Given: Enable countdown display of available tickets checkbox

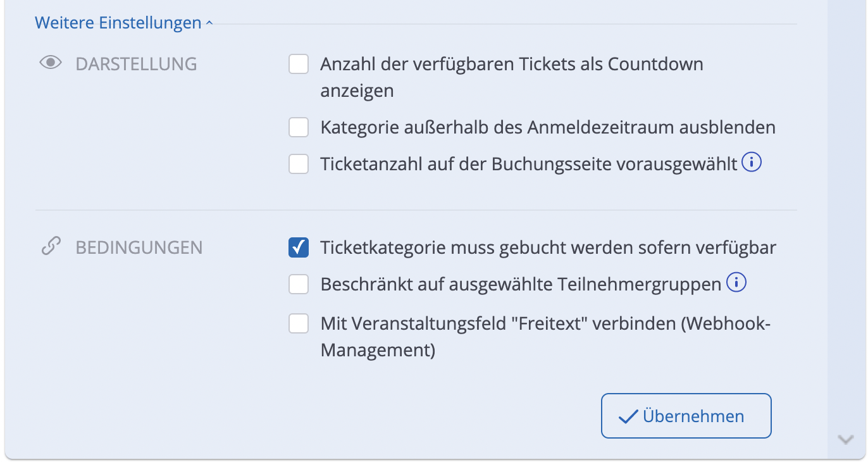Looking at the screenshot, I should pos(299,64).
